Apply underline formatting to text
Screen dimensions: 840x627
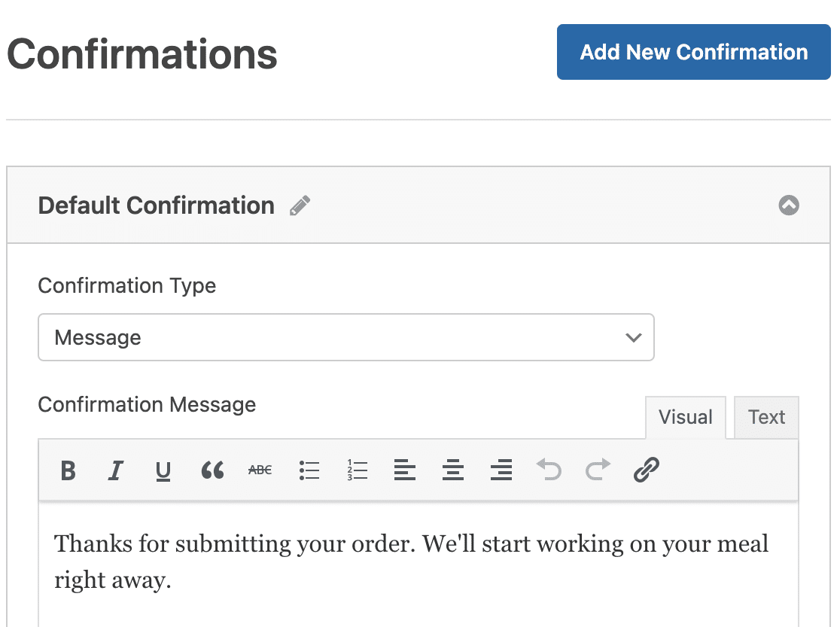click(163, 471)
